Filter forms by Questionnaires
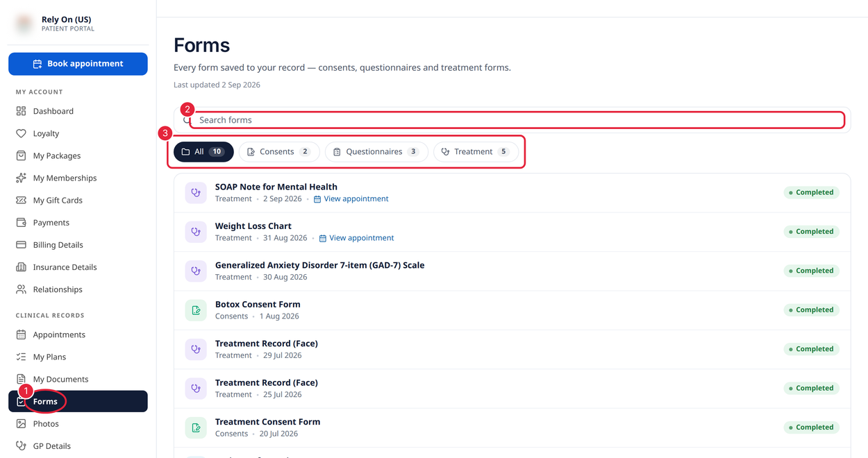The image size is (868, 458). [376, 151]
